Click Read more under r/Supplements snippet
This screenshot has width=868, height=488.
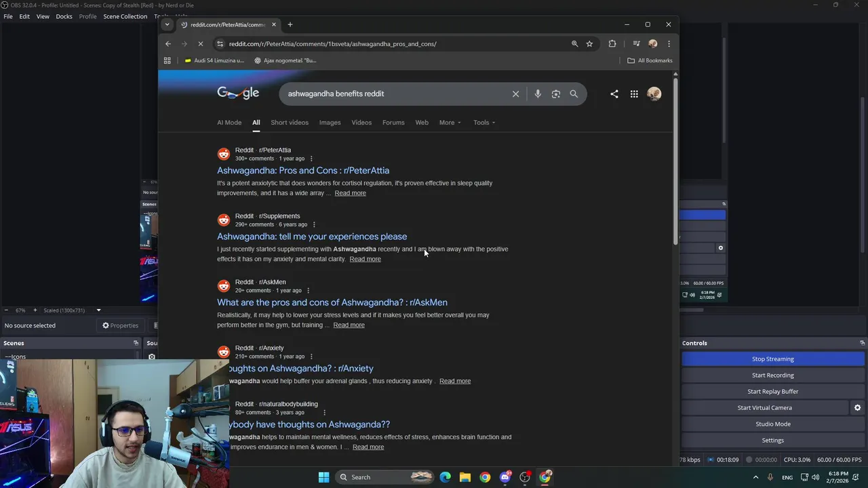(365, 259)
